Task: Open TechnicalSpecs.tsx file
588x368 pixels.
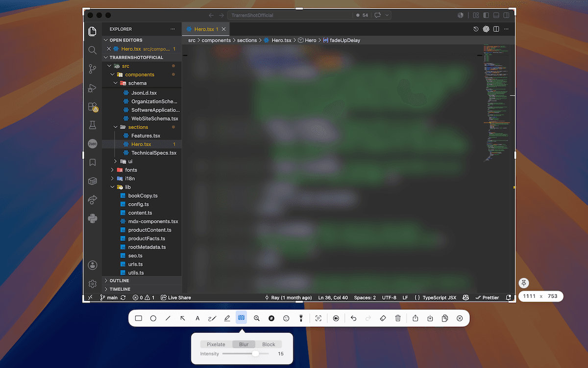Action: (x=154, y=153)
